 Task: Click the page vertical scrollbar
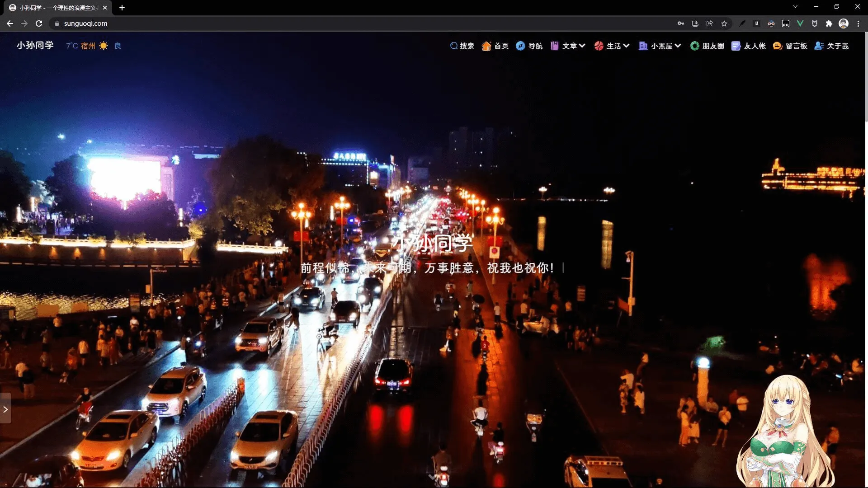(x=865, y=77)
